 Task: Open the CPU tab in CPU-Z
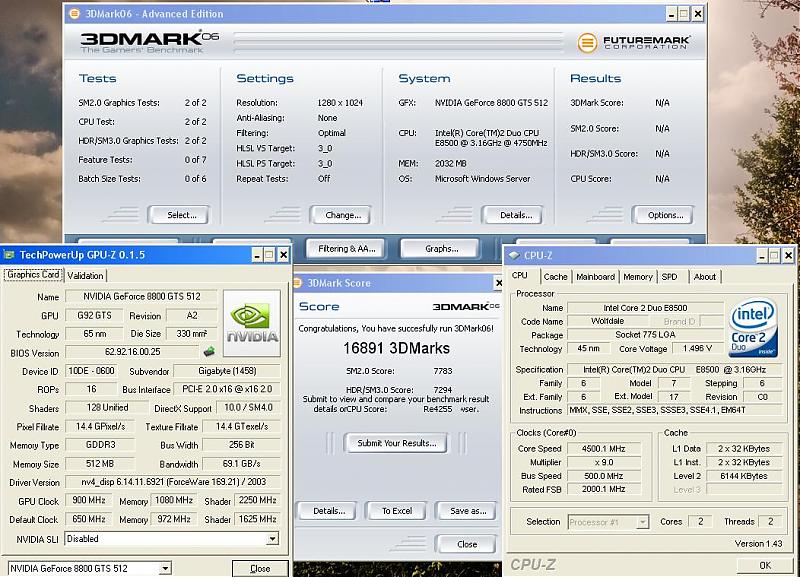click(519, 275)
